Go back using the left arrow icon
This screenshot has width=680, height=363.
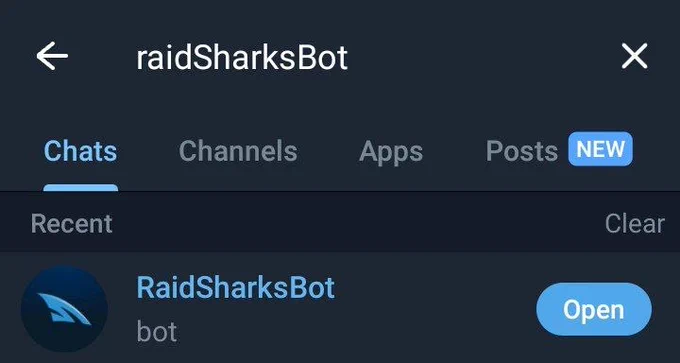[x=52, y=56]
